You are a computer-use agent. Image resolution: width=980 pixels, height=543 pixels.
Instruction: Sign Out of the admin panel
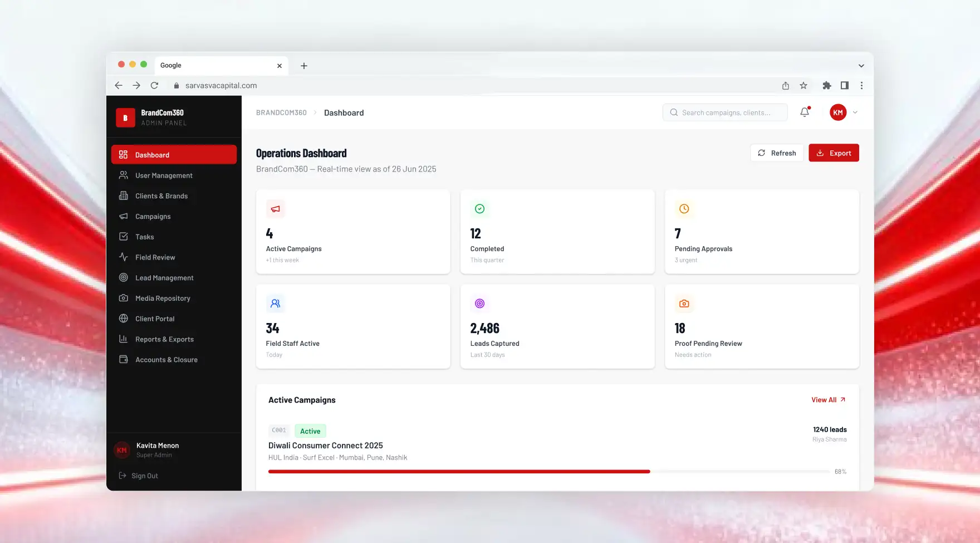[x=139, y=476]
